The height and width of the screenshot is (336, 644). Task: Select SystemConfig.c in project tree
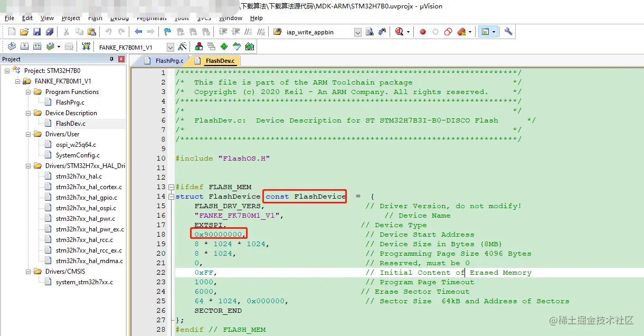pos(78,155)
